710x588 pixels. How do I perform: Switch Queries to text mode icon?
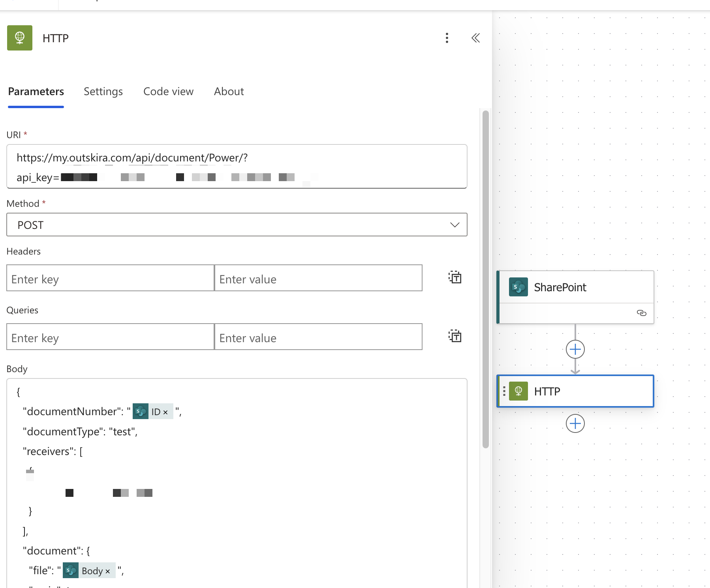[455, 336]
